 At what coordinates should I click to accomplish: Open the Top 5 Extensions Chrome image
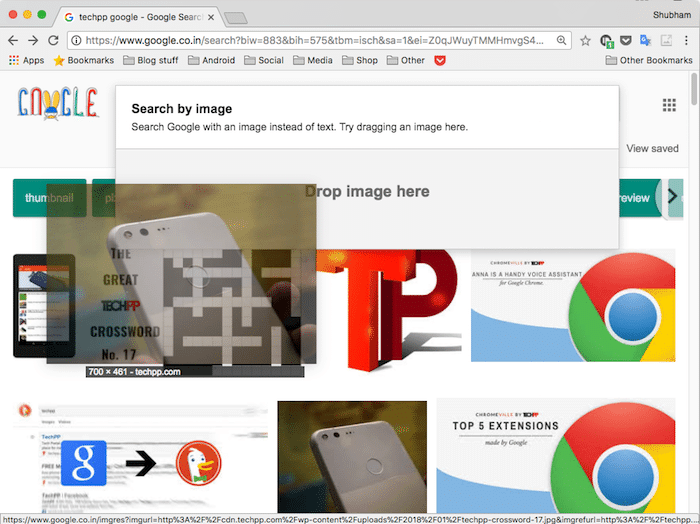[556, 456]
